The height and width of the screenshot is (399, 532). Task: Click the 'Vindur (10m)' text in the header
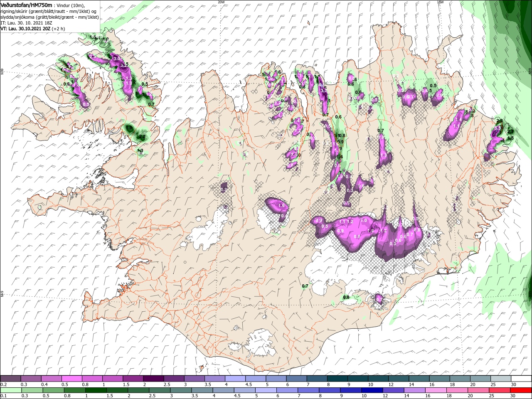(71, 5)
